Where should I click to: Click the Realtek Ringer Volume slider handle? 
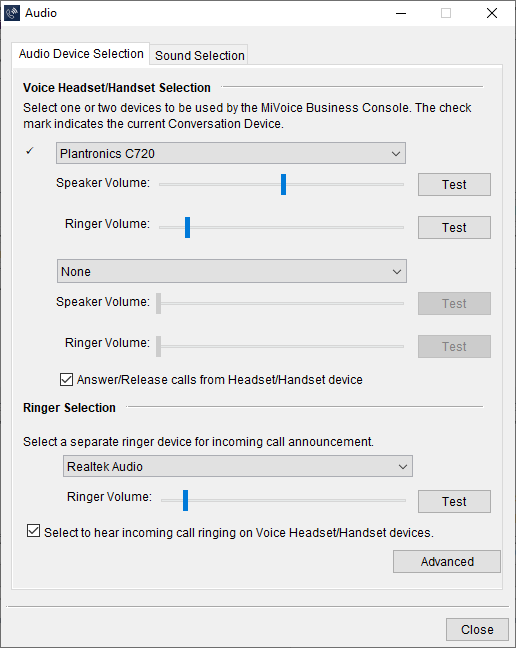point(185,500)
